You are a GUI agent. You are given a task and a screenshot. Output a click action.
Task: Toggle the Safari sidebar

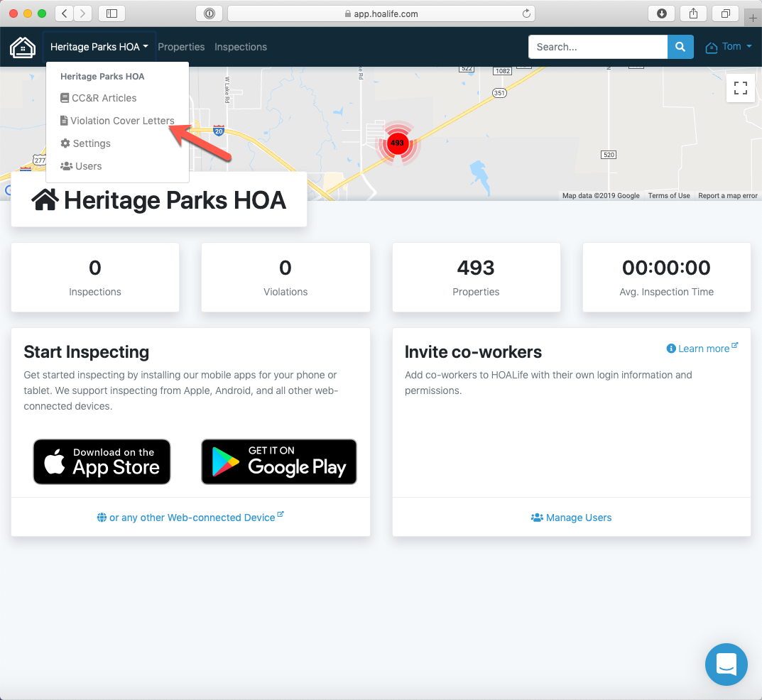click(111, 13)
